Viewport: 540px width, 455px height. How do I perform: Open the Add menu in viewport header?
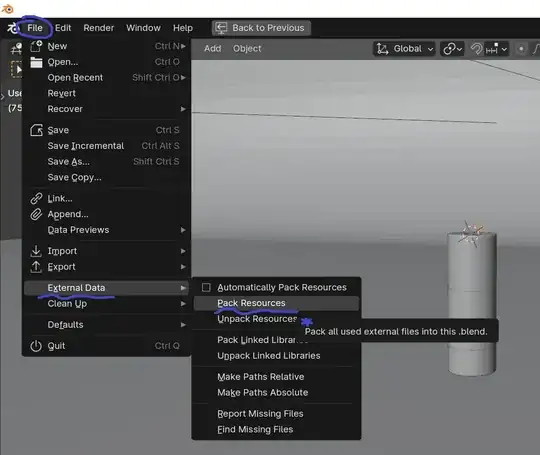[x=212, y=49]
